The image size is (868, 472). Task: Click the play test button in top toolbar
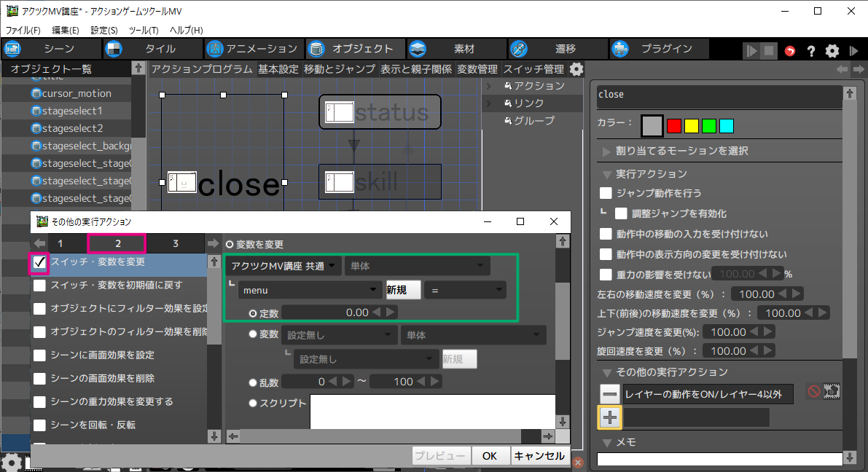point(751,50)
